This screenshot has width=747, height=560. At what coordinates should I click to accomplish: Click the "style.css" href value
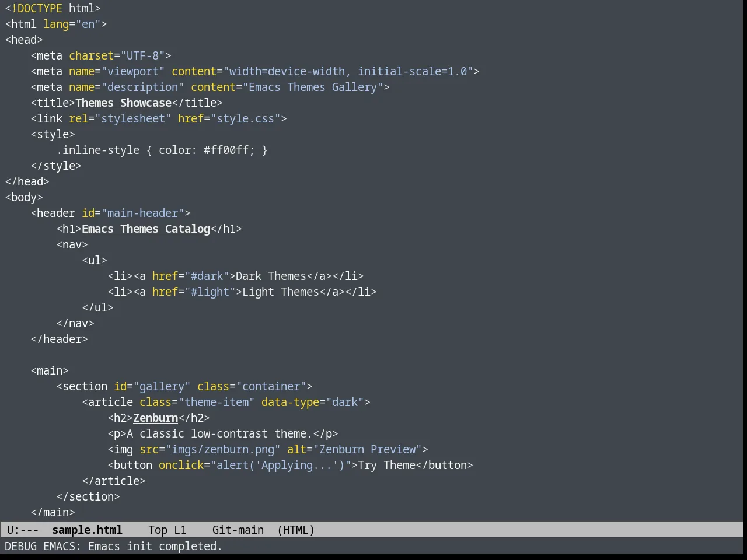(245, 118)
